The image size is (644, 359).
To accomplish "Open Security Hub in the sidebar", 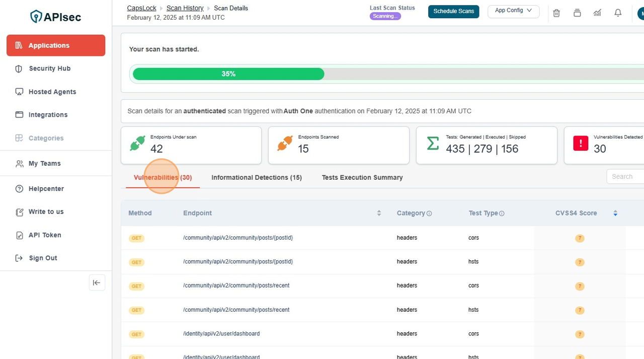I will [49, 68].
